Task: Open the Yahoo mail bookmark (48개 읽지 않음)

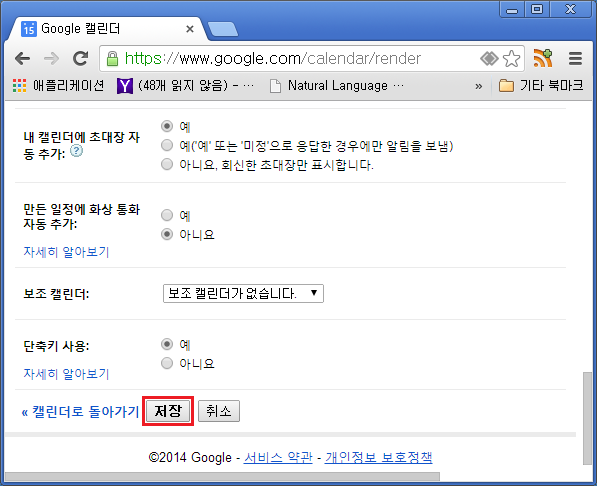Action: (185, 86)
